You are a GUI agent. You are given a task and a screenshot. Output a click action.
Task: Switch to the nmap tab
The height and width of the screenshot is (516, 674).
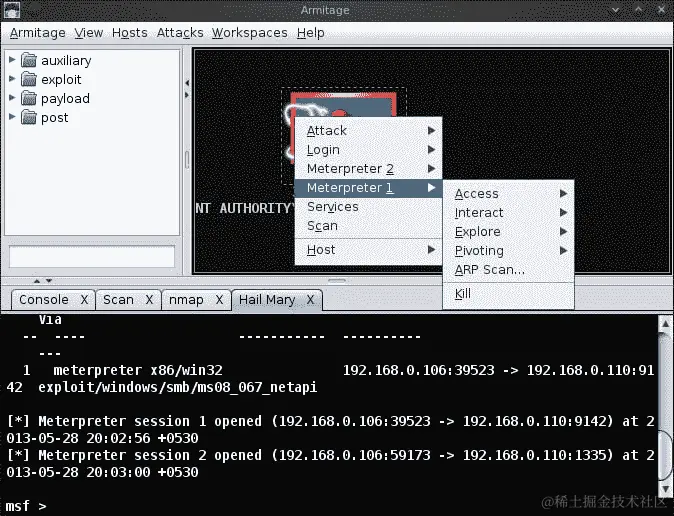186,299
